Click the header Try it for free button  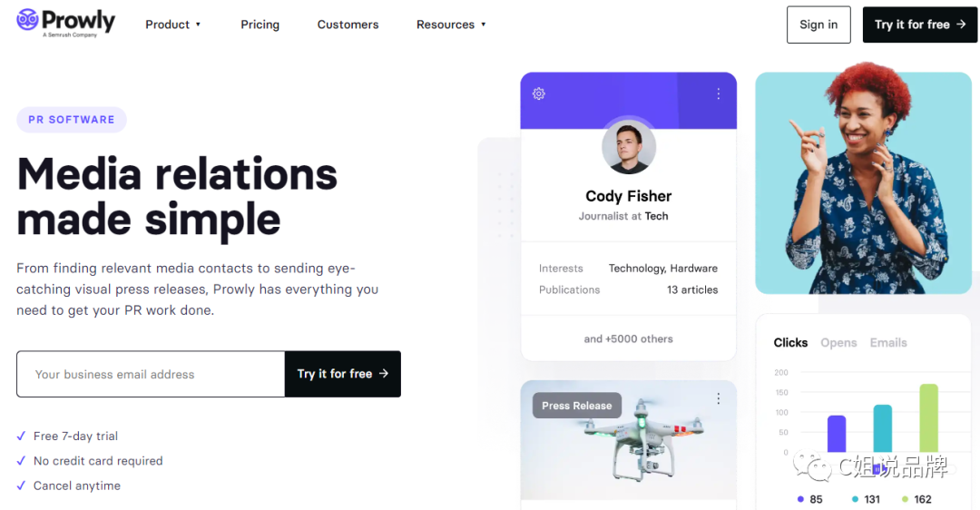point(919,25)
